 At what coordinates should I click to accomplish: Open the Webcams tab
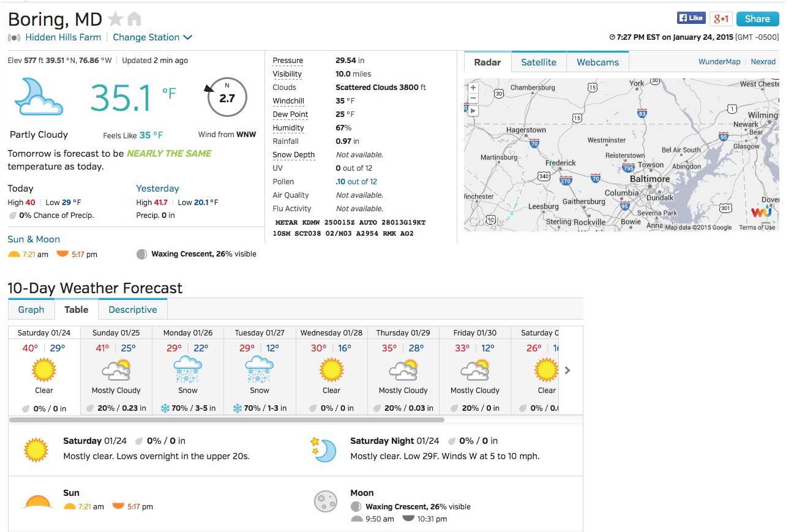coord(597,62)
